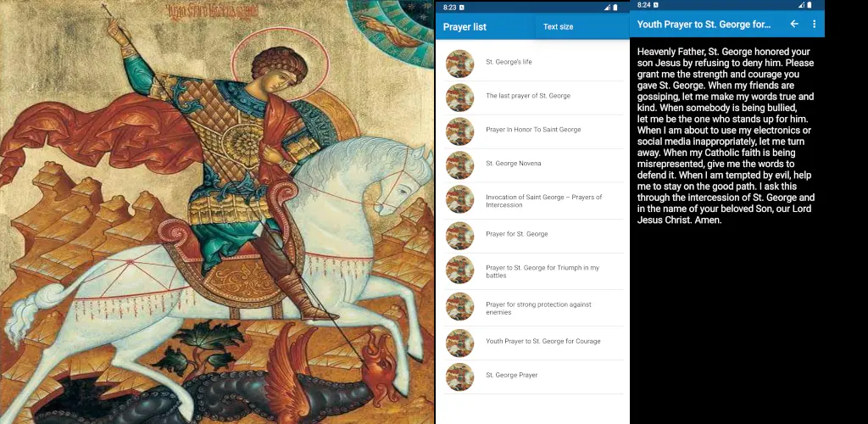The width and height of the screenshot is (868, 424).
Task: Click the prayer body text paragraph
Action: click(726, 137)
